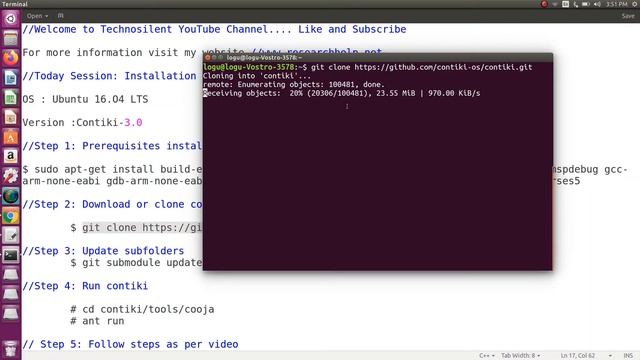Click the '//Step 4: Run contiki' line
Viewport: 640px width, 360px height.
coord(85,286)
